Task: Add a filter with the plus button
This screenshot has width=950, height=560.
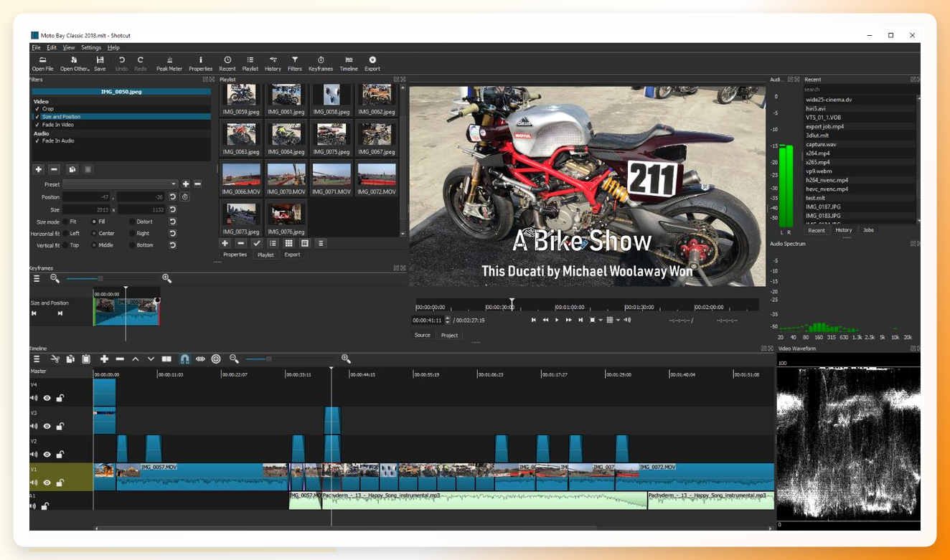Action: [x=39, y=169]
